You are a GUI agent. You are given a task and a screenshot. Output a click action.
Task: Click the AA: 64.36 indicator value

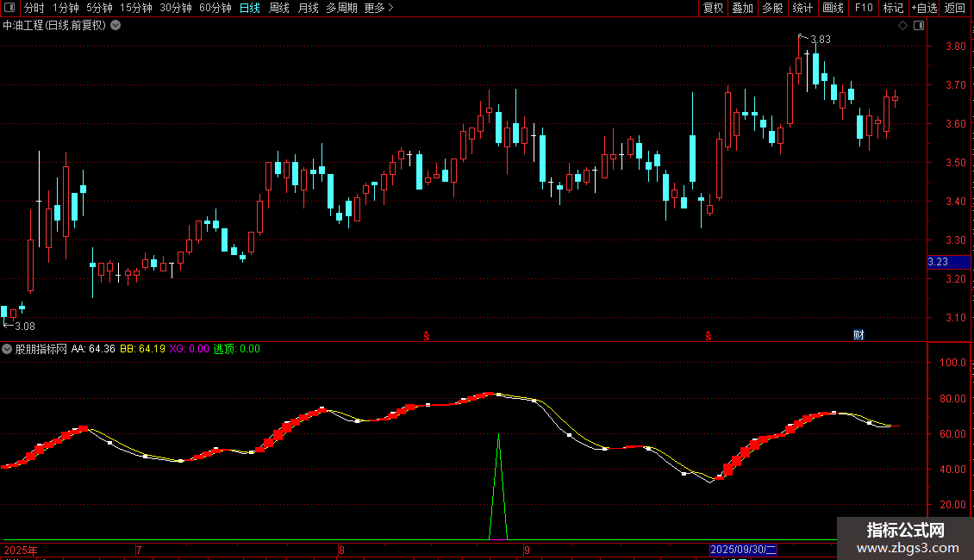[93, 349]
